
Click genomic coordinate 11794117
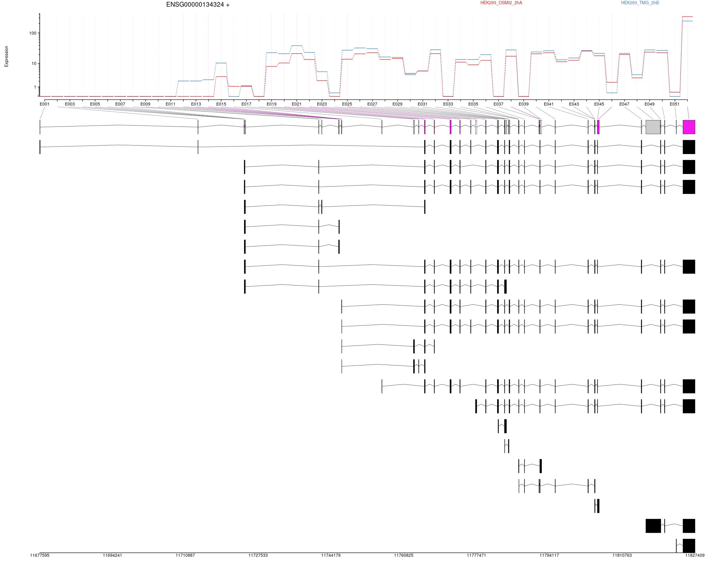tap(549, 555)
